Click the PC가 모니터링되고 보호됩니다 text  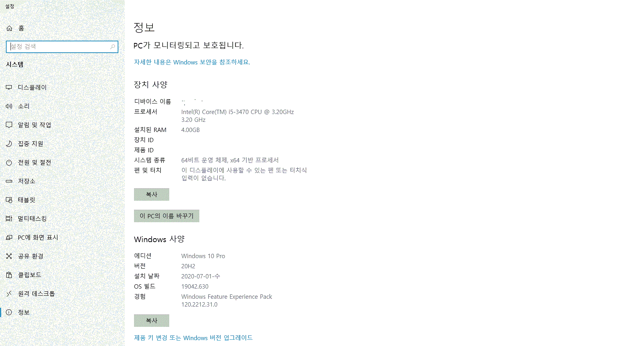pos(188,45)
